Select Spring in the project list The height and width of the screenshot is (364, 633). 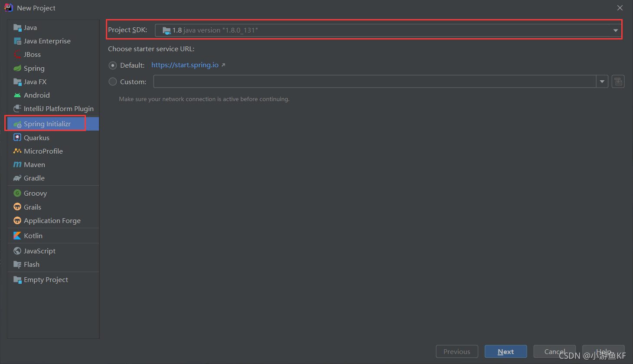point(53,68)
